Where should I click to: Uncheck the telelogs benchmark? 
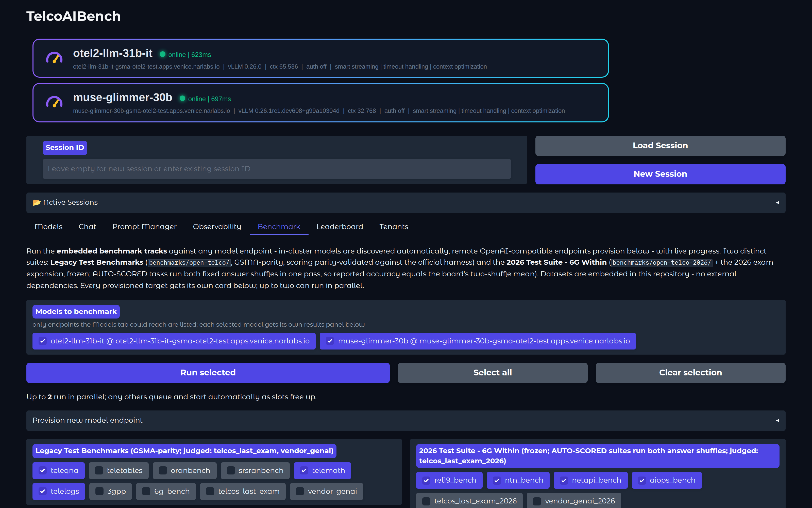coord(43,491)
